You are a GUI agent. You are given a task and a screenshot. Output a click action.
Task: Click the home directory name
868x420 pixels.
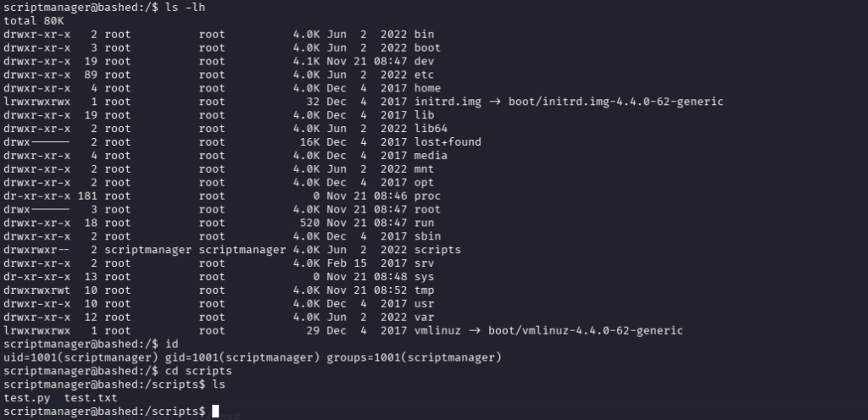(428, 88)
